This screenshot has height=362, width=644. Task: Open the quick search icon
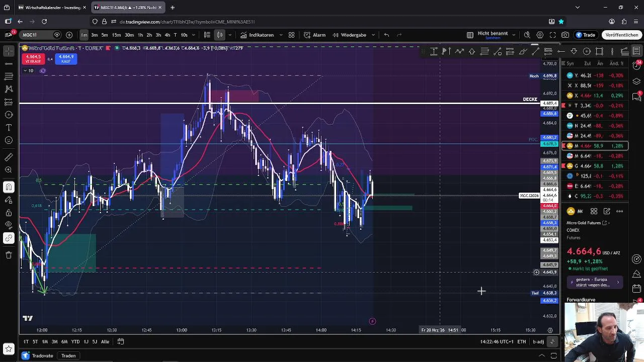(x=527, y=35)
